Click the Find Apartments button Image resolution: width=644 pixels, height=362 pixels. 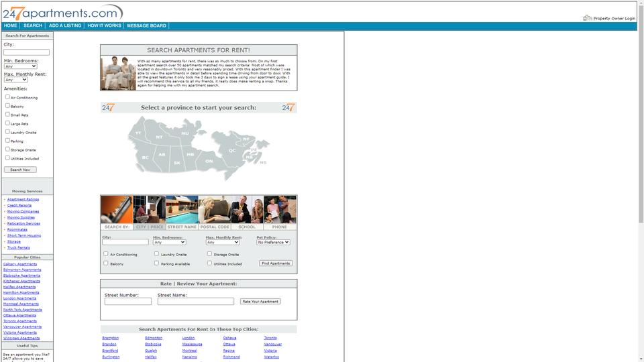(276, 263)
